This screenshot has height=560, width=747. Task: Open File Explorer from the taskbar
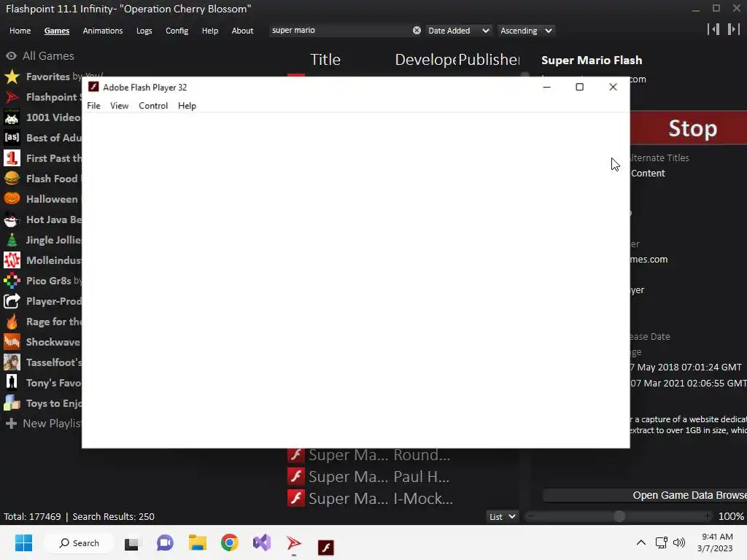(x=197, y=542)
